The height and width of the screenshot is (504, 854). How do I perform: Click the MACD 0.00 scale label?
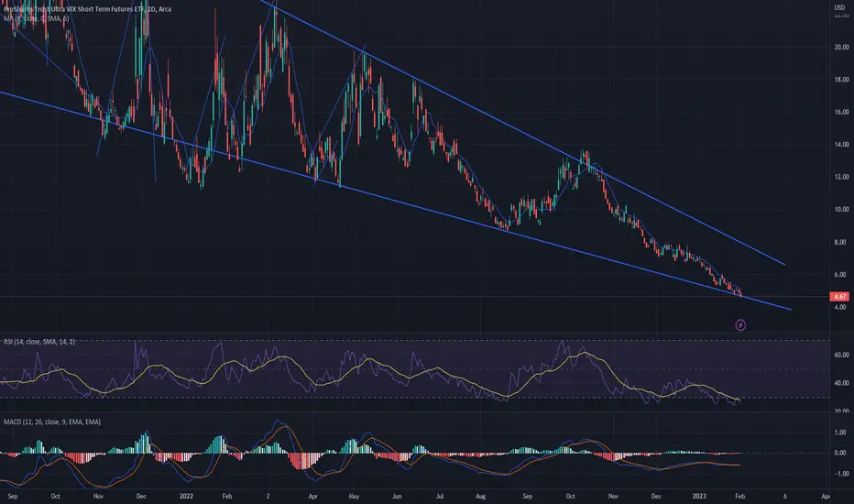coord(841,453)
